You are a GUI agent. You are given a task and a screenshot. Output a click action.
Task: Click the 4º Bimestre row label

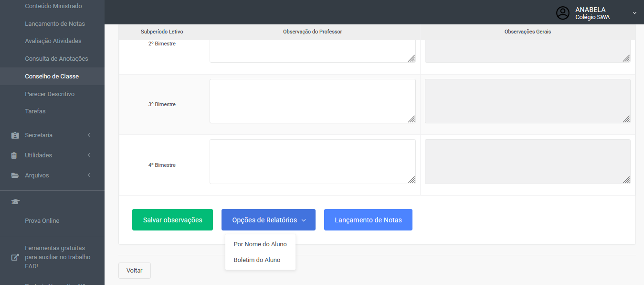(x=162, y=165)
